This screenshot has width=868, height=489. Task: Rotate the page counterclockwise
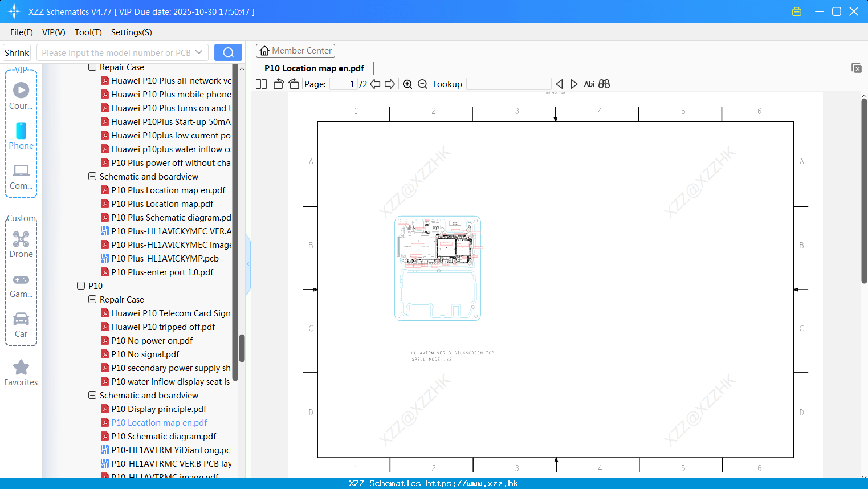click(x=278, y=84)
